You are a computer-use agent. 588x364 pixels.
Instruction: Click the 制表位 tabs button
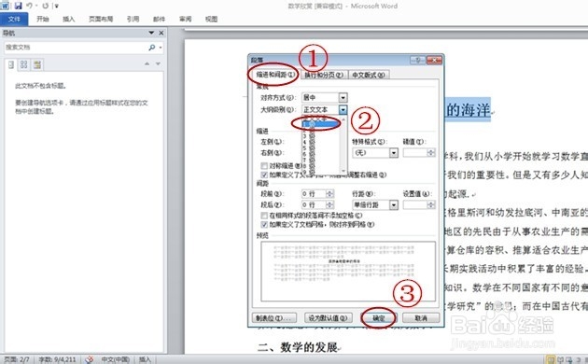[274, 318]
